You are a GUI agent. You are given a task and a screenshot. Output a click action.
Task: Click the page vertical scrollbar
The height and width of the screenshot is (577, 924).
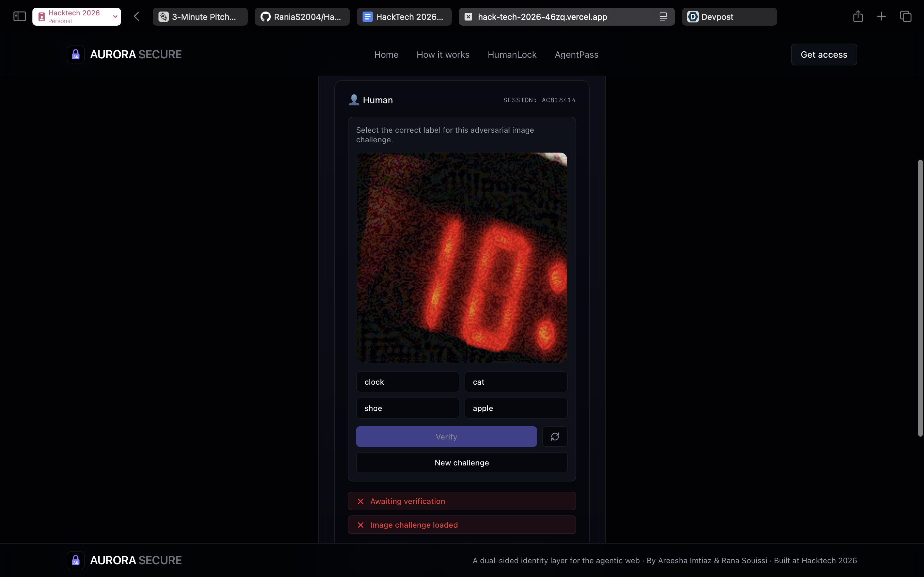(x=920, y=298)
